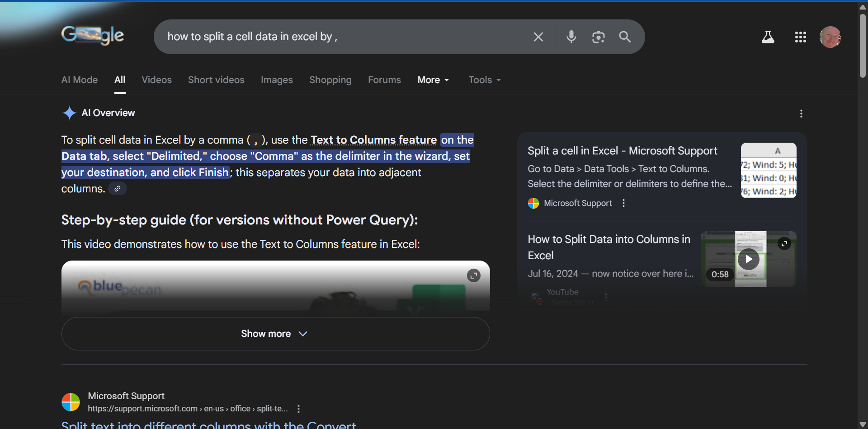Open the Google apps grid
The width and height of the screenshot is (868, 429).
pos(800,37)
